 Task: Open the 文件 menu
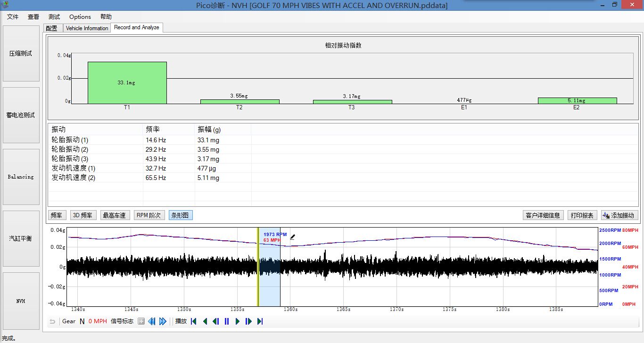tap(13, 17)
